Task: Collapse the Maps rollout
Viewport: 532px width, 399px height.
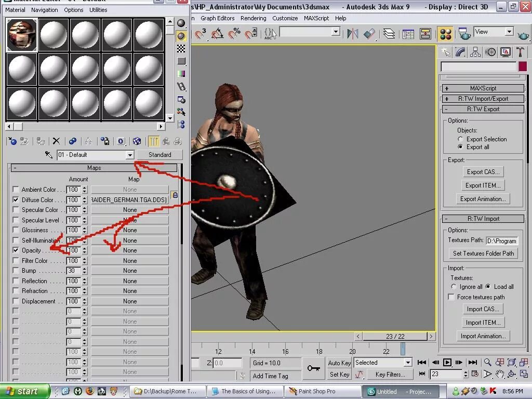Action: [94, 168]
